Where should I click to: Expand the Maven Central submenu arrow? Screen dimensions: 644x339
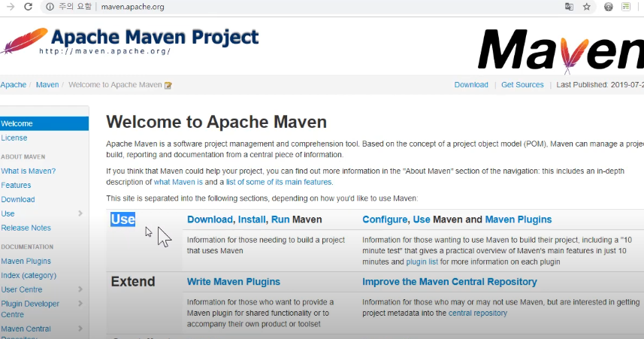80,328
